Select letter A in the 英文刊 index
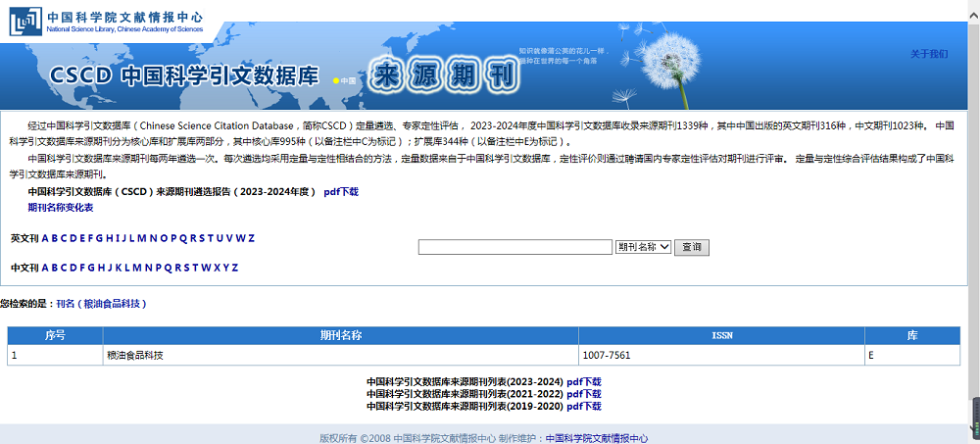 [45, 238]
